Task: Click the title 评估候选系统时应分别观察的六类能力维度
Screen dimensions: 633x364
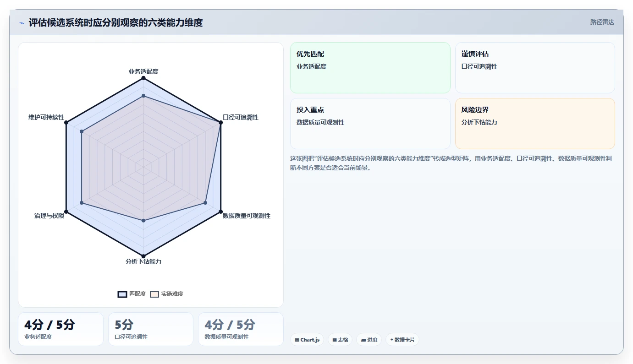Action: tap(116, 22)
